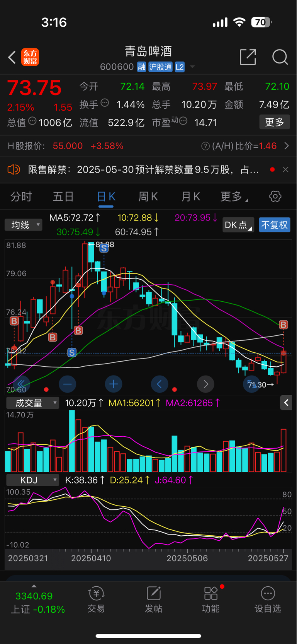Tap the info icon beside 市盈动

pyautogui.click(x=183, y=121)
